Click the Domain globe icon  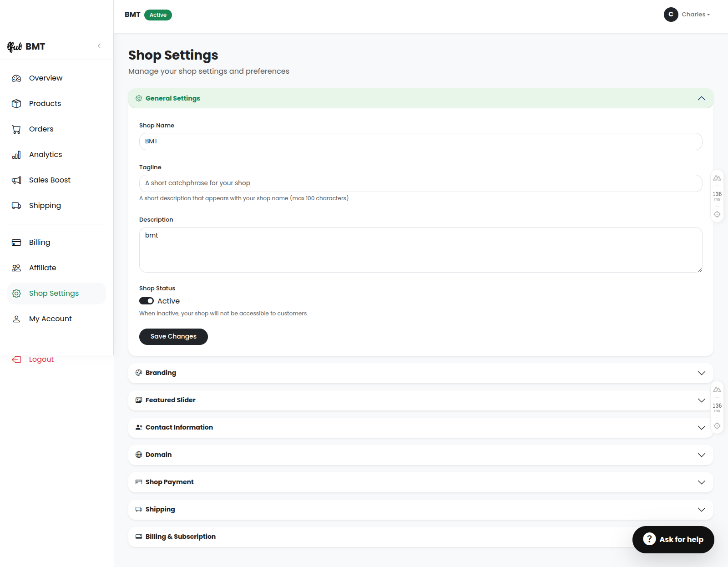pyautogui.click(x=139, y=455)
